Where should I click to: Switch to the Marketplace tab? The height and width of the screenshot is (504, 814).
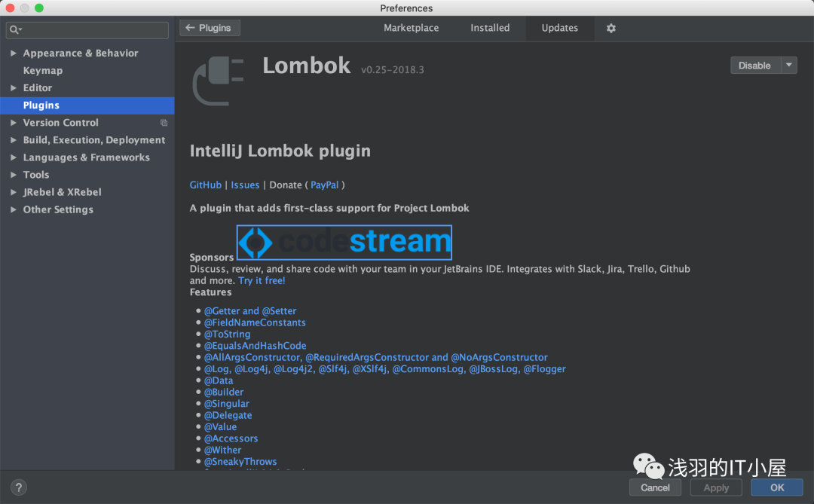(412, 28)
